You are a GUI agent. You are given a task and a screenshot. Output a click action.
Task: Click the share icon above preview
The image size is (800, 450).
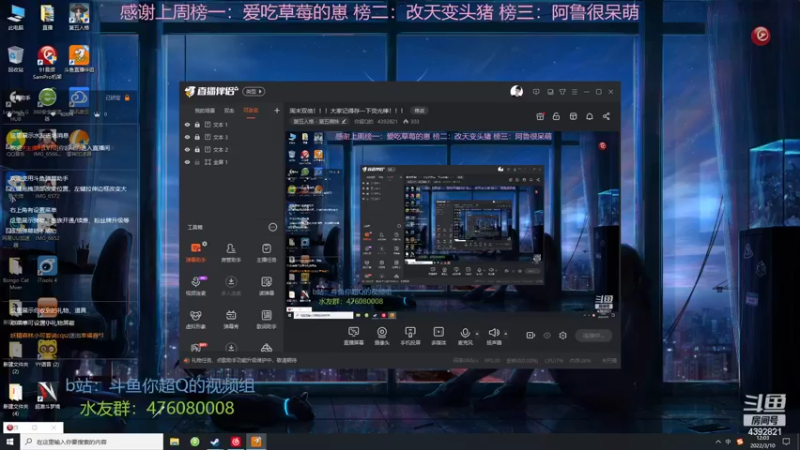tap(606, 116)
